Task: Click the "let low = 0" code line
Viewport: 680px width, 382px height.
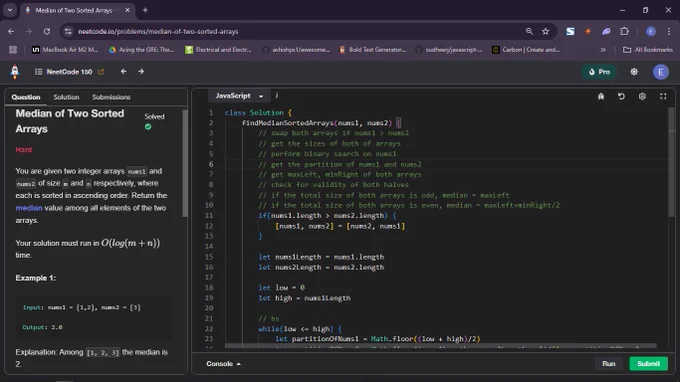Action: (281, 287)
